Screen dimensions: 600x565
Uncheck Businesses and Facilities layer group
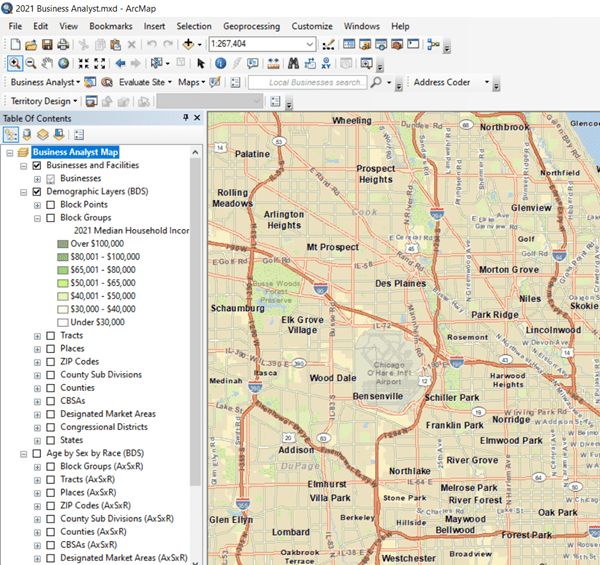37,165
